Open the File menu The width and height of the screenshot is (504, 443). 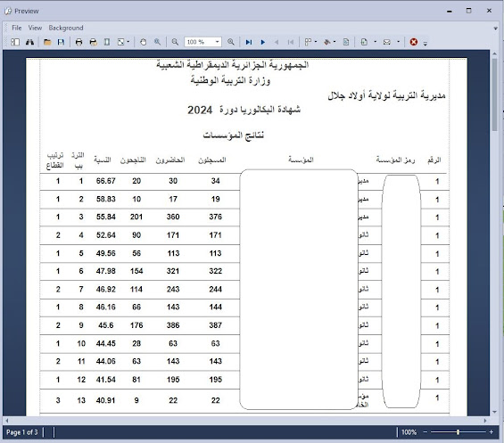17,28
